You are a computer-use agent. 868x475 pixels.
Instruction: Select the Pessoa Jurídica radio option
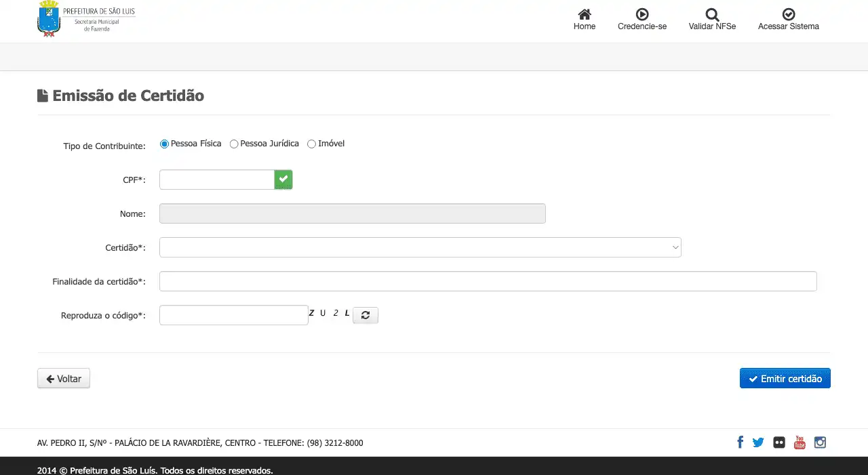click(x=234, y=144)
